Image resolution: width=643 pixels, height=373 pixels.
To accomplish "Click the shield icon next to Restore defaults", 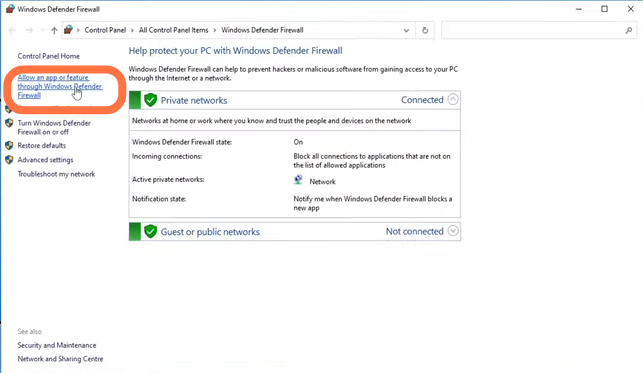I will click(9, 145).
